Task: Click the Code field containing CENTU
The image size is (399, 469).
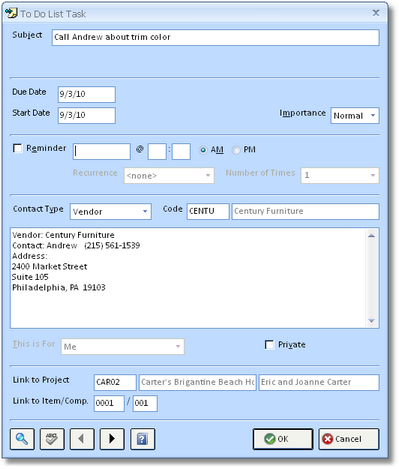Action: (208, 211)
